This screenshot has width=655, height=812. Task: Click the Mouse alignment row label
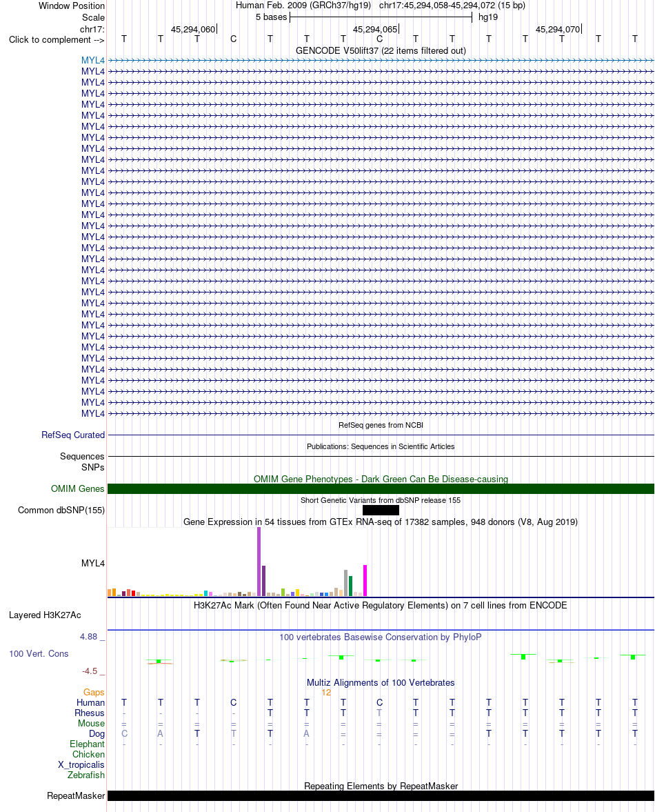pos(91,724)
